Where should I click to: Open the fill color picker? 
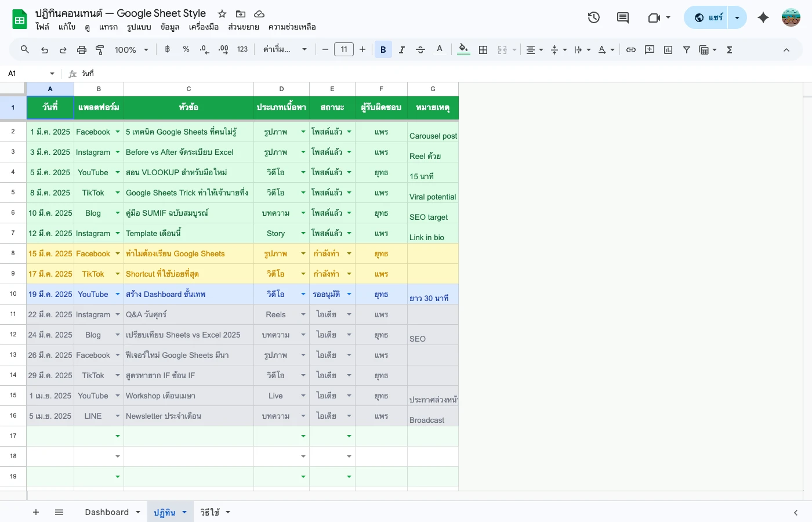pos(463,49)
